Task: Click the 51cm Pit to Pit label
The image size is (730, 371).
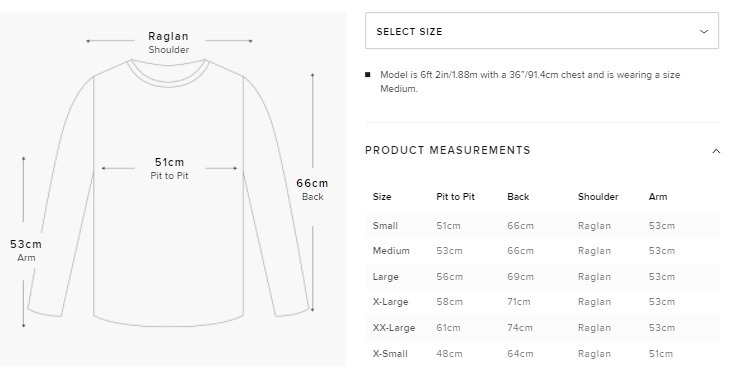Action: 169,168
